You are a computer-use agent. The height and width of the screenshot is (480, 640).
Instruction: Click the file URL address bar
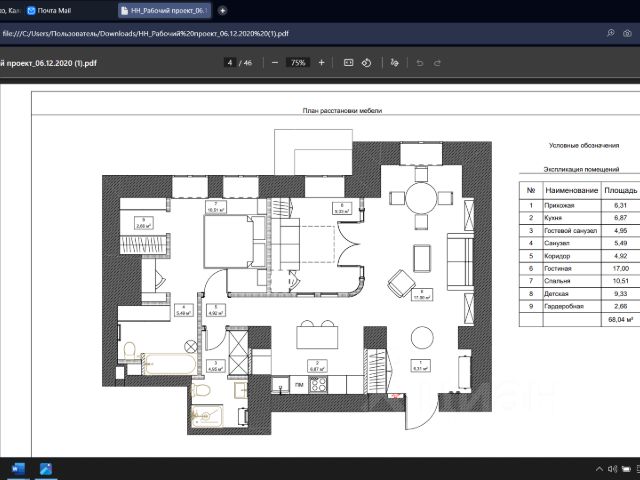[145, 33]
